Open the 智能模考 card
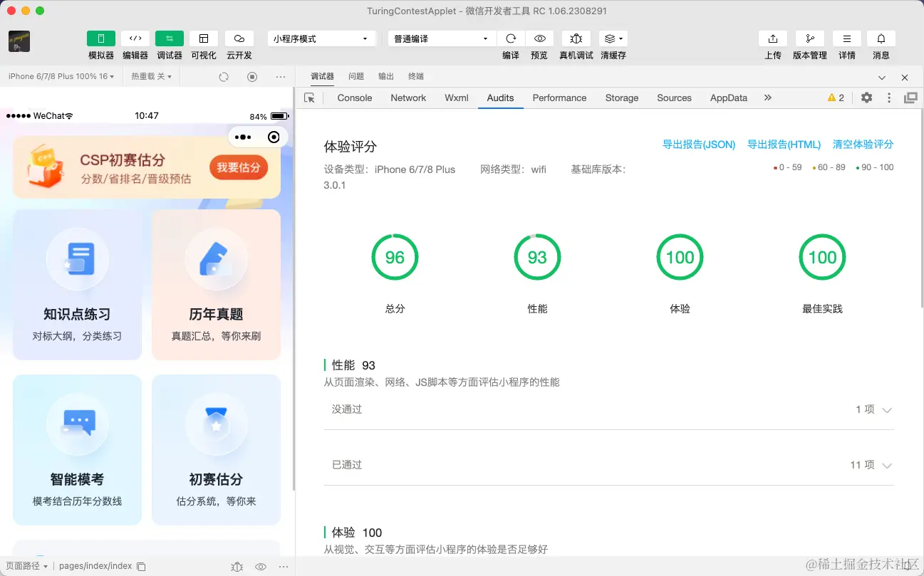Image resolution: width=924 pixels, height=576 pixels. click(x=77, y=450)
